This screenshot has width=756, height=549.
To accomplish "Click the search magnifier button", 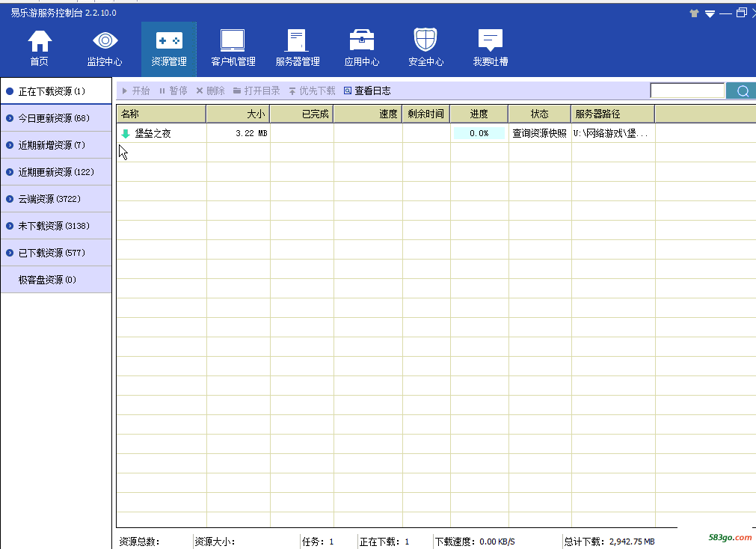I will pos(742,91).
